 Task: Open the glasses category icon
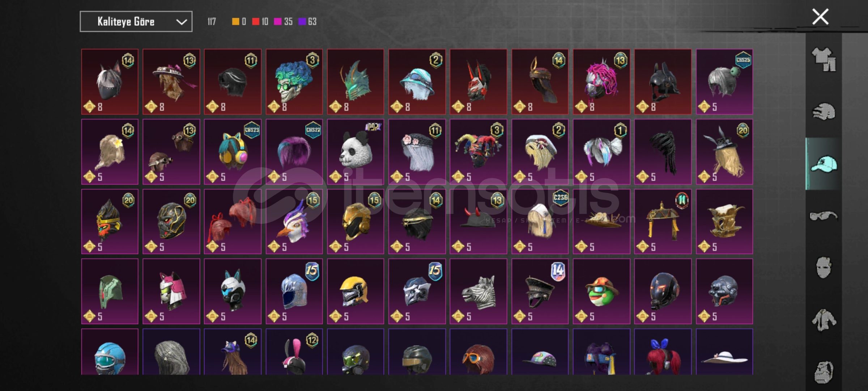[824, 216]
